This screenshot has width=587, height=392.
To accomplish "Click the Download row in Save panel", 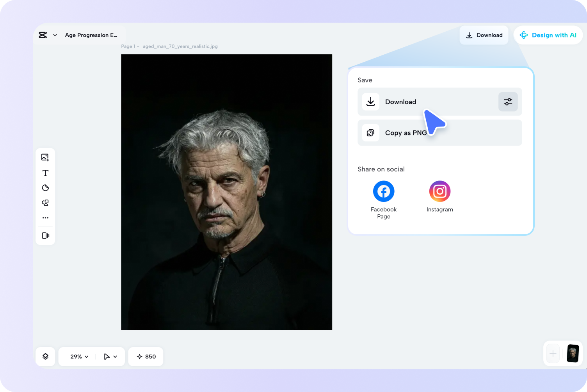I will pos(440,102).
